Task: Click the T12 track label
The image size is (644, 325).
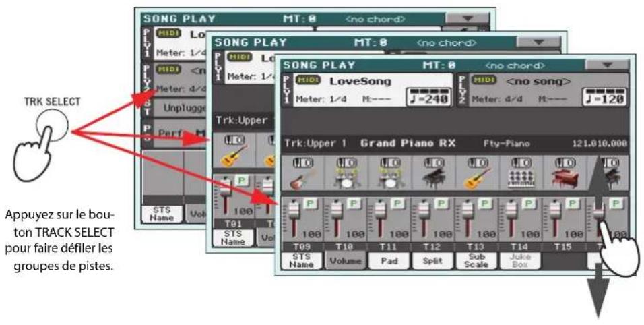Action: (432, 247)
